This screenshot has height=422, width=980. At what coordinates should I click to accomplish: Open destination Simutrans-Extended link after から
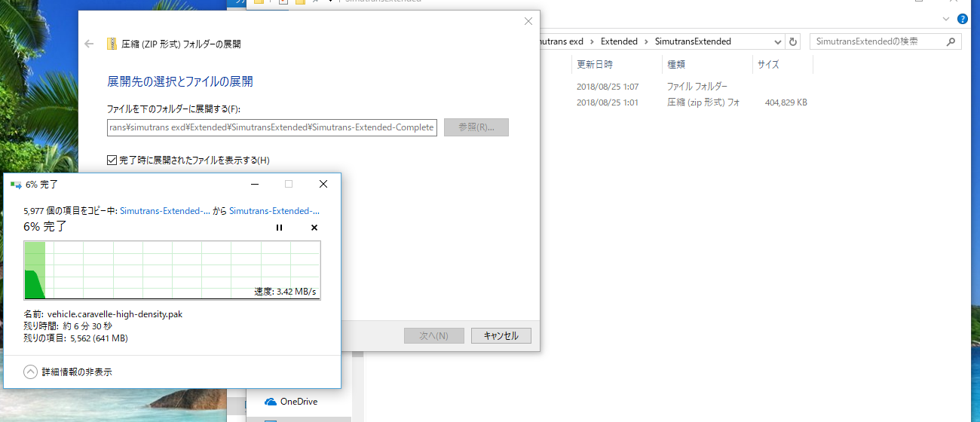click(274, 211)
